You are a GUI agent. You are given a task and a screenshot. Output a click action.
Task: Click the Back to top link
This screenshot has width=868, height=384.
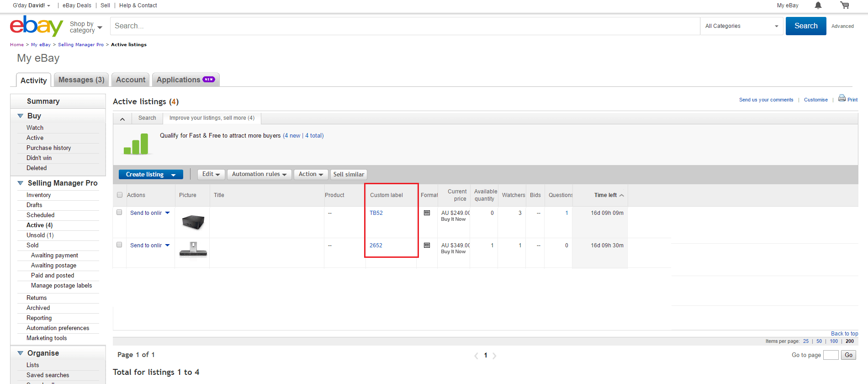point(844,334)
